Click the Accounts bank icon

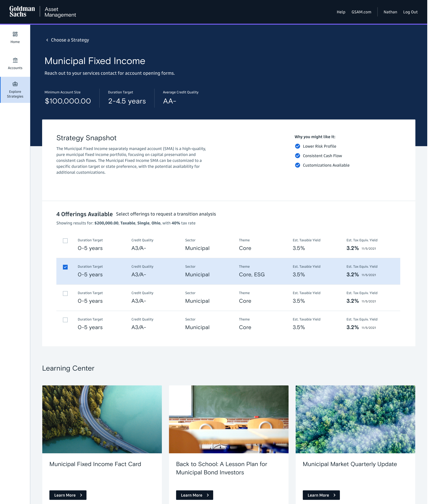point(15,60)
